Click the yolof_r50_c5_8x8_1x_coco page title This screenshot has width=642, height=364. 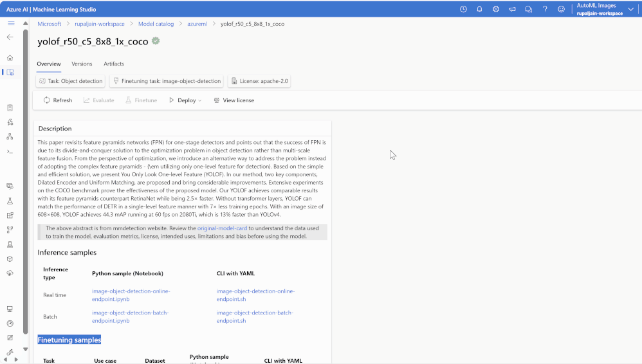coord(93,41)
